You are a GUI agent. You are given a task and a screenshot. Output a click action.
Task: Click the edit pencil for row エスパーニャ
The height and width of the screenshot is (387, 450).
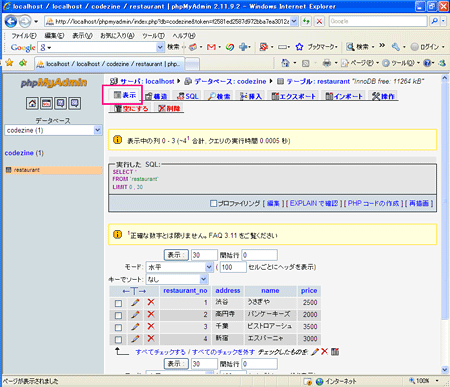point(135,339)
